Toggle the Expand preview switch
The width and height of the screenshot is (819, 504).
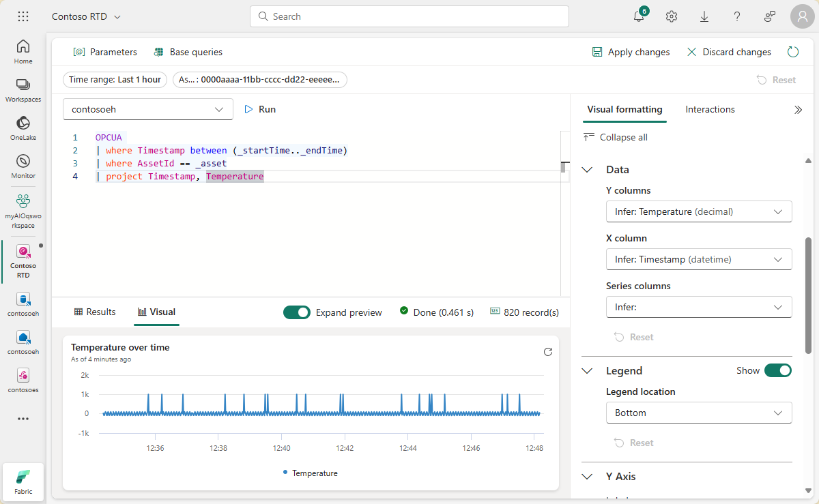pos(297,312)
